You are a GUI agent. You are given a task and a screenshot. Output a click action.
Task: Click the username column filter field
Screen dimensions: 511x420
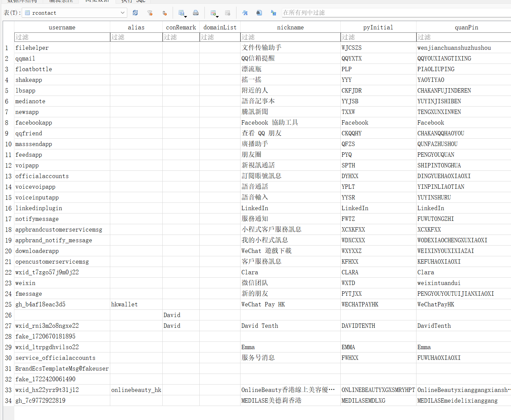point(62,37)
